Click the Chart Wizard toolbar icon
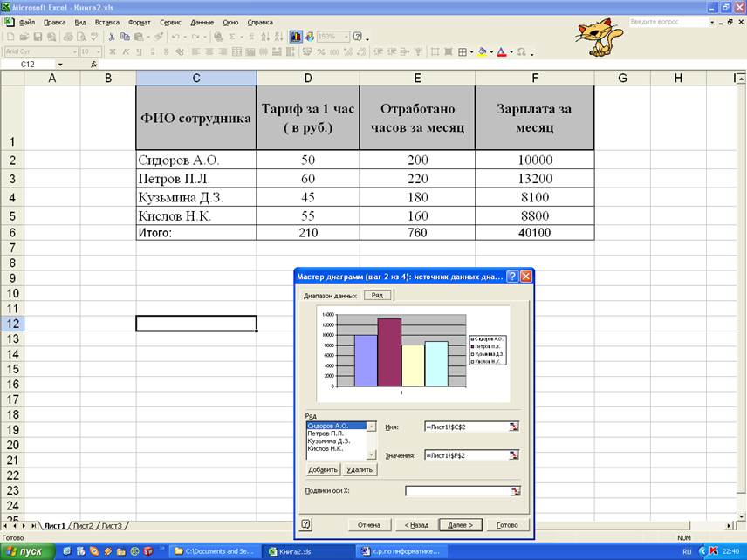 (x=296, y=37)
